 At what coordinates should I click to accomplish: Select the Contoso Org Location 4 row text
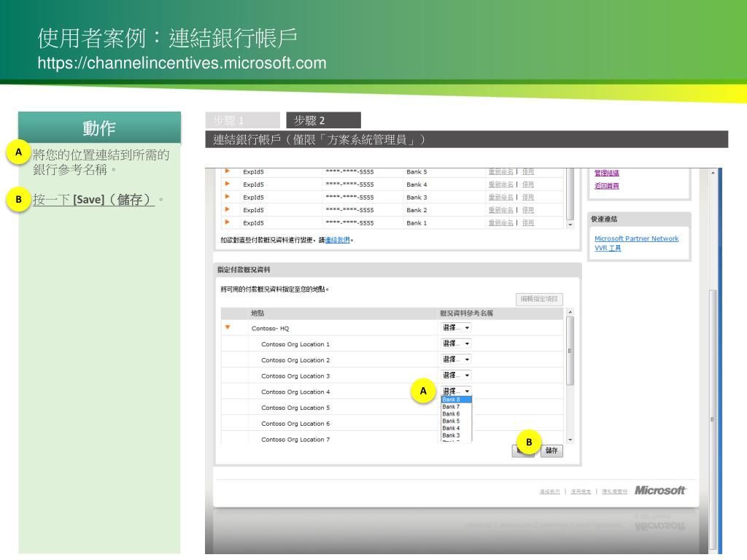pyautogui.click(x=295, y=392)
